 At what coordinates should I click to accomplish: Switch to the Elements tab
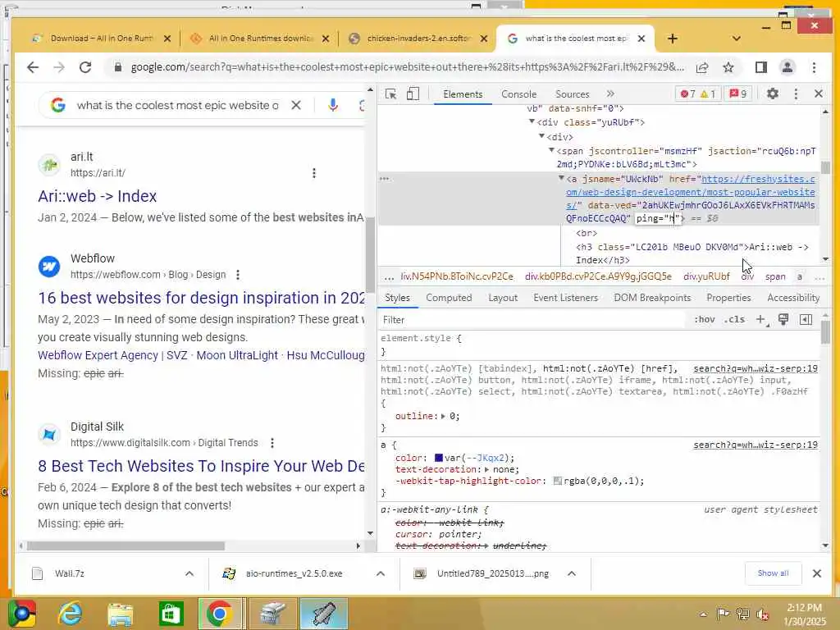463,94
